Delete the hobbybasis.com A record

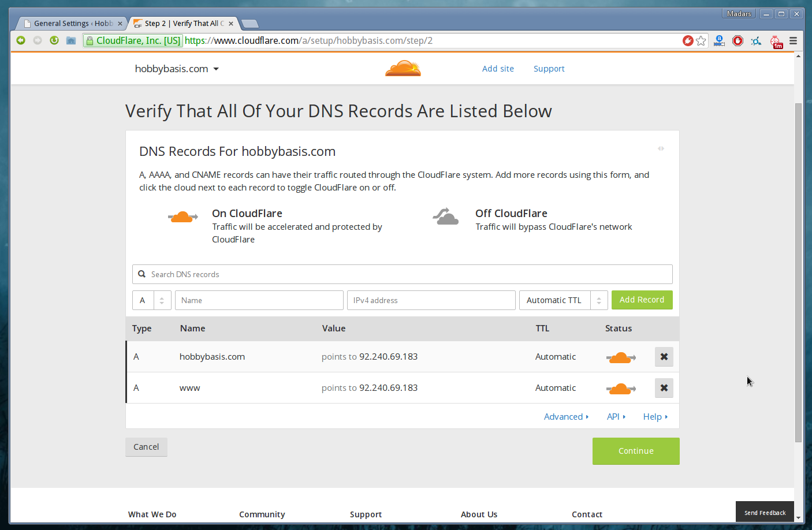[664, 357]
